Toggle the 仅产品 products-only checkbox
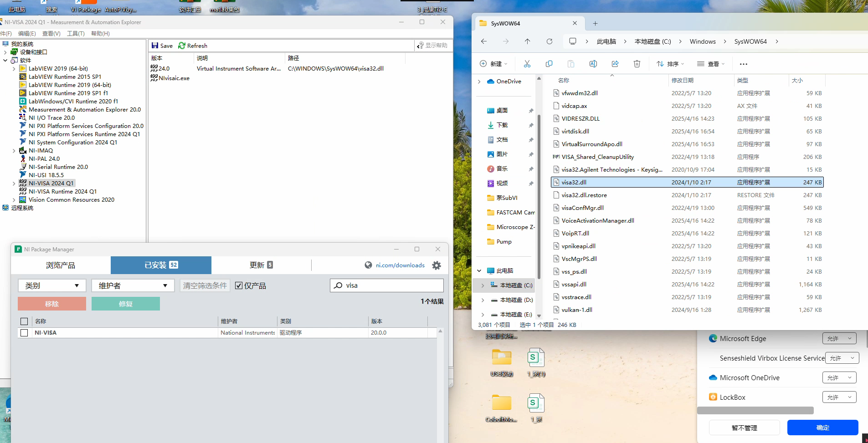This screenshot has width=868, height=443. (239, 285)
